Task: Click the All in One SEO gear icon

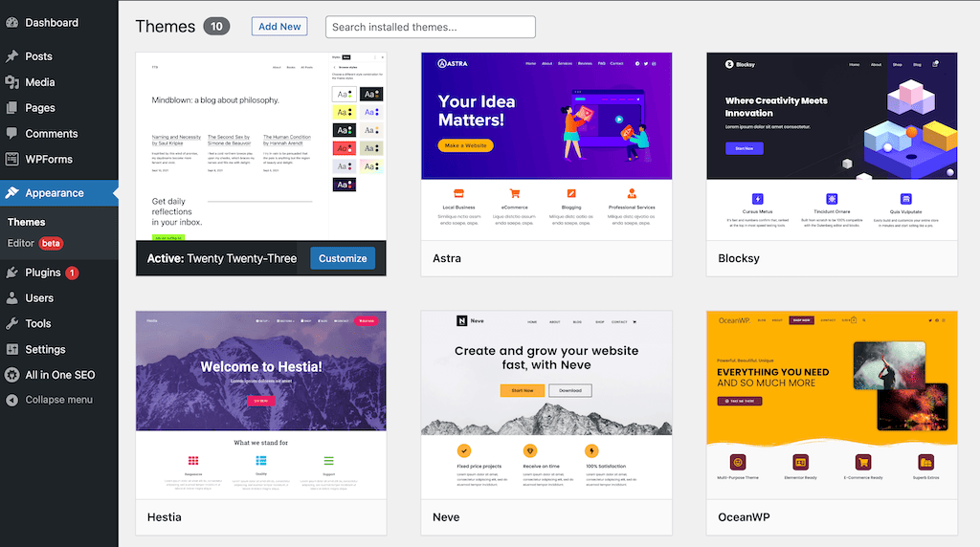Action: 11,375
